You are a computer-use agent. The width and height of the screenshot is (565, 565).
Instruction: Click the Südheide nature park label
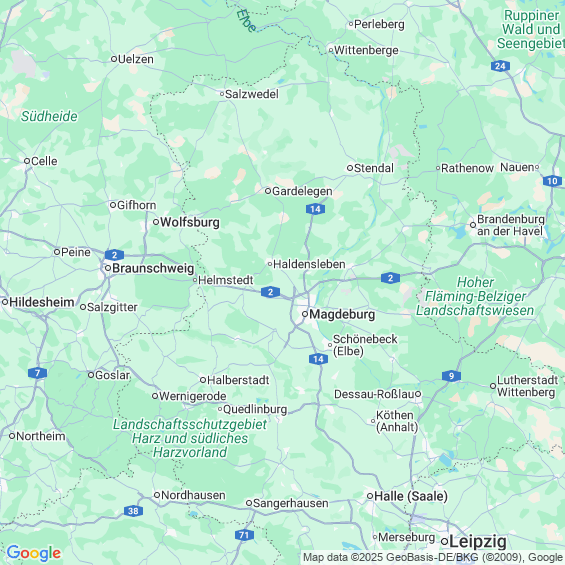[x=49, y=116]
